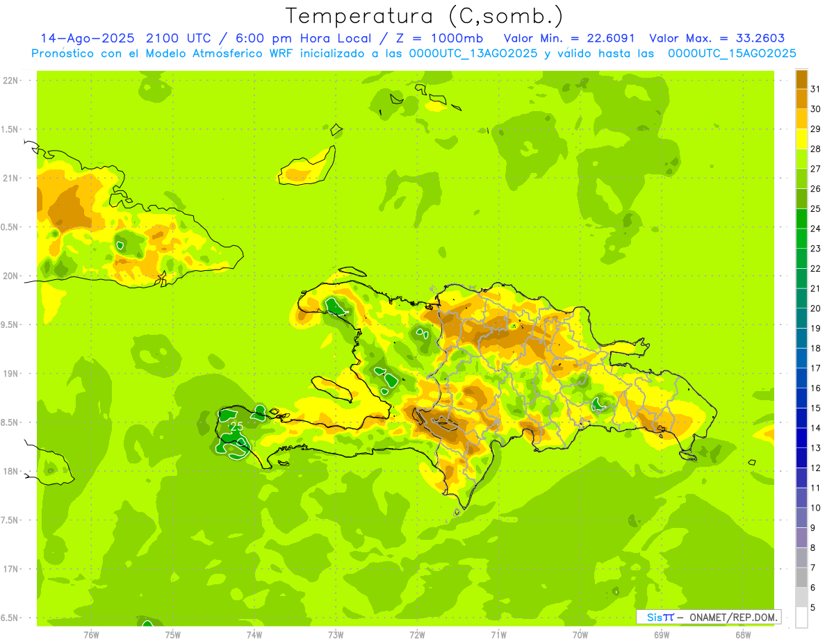
Task: Click the "27" color bar label
Action: click(x=816, y=169)
